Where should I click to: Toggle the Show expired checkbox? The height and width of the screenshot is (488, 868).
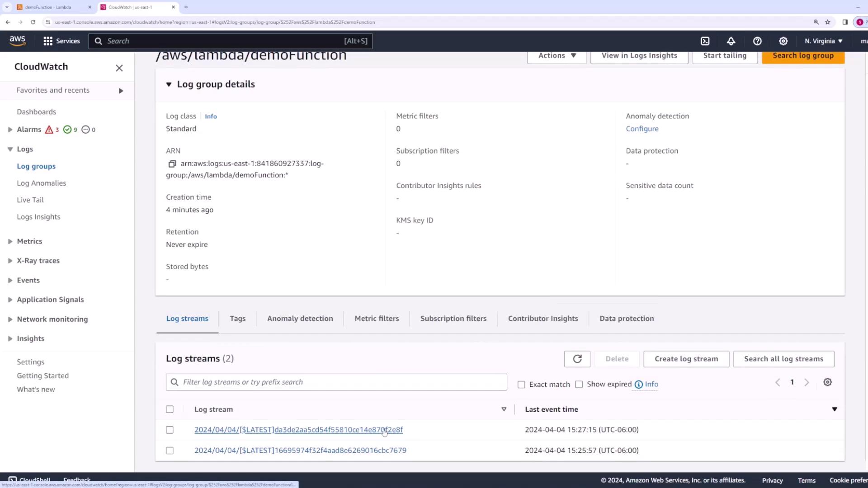579,385
